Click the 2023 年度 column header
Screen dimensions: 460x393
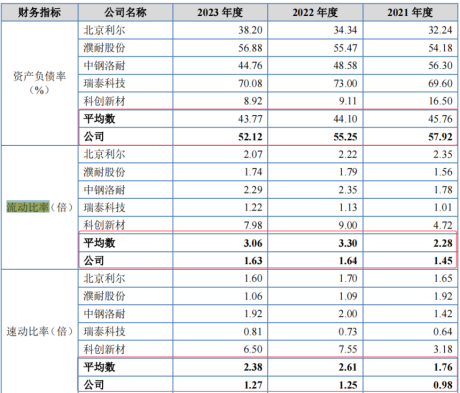click(220, 13)
